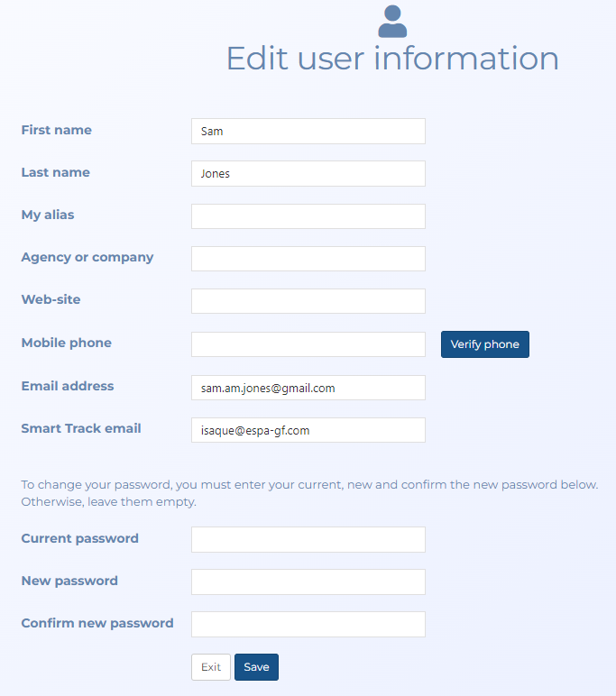The image size is (616, 696).
Task: Focus the Web-site text box
Action: pos(308,301)
